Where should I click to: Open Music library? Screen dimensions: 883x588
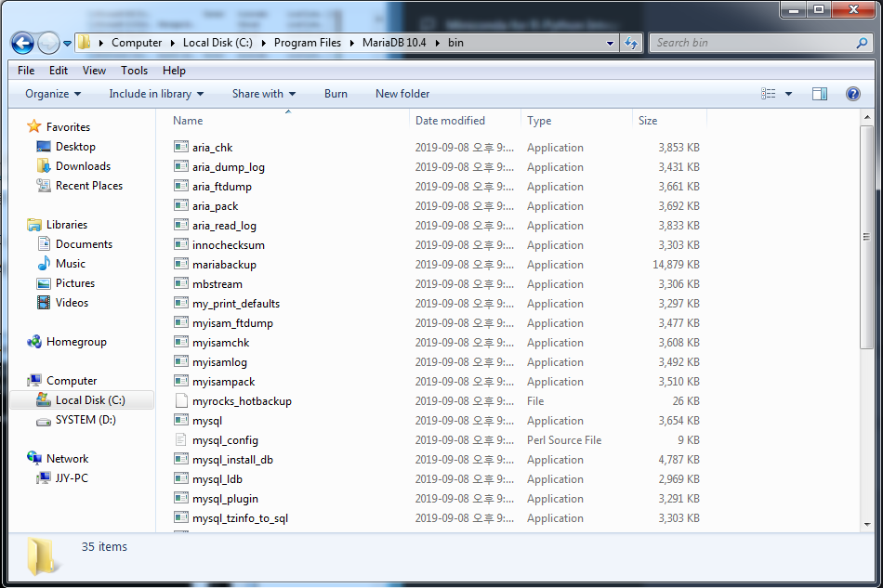[x=71, y=264]
